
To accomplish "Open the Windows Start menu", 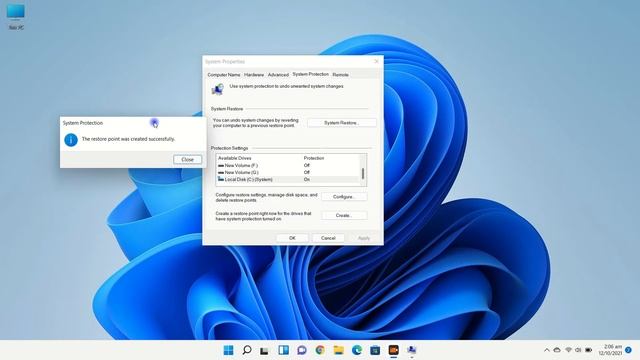I will [x=229, y=350].
